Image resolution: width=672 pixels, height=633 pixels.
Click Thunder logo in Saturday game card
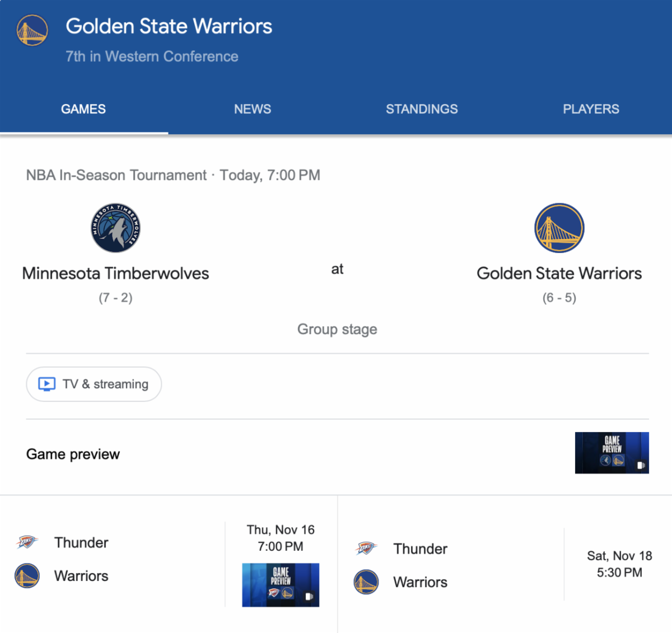366,548
